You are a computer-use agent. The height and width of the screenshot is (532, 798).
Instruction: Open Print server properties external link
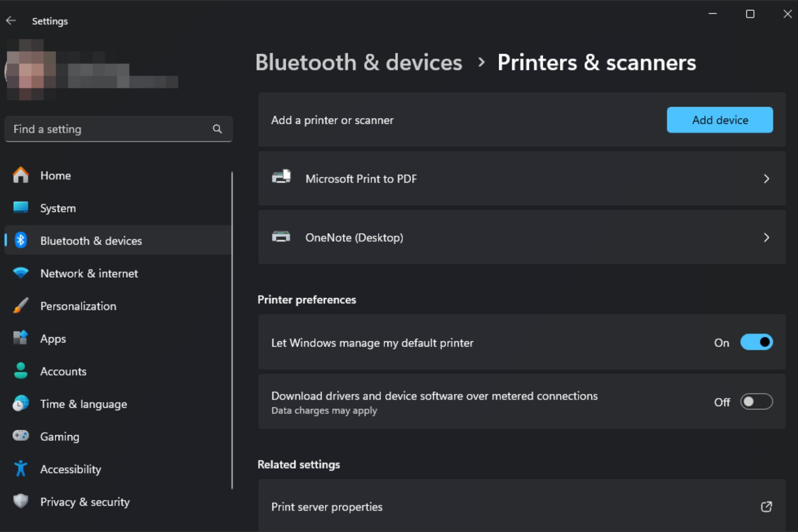pos(766,507)
